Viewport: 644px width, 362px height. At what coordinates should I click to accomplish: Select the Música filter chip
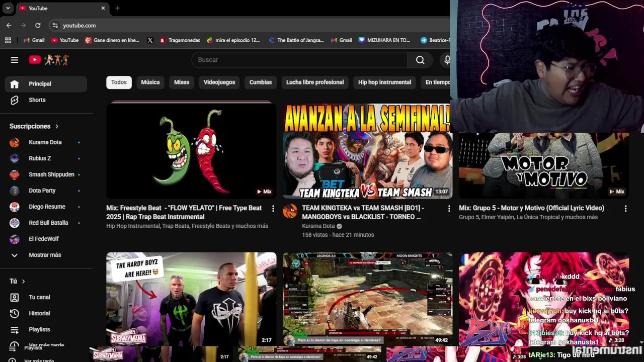[x=150, y=82]
